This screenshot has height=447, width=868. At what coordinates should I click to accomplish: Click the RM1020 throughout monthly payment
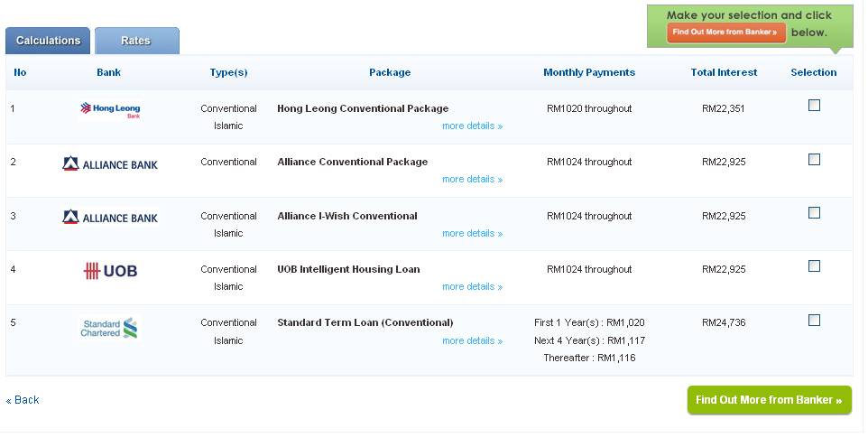click(x=589, y=108)
